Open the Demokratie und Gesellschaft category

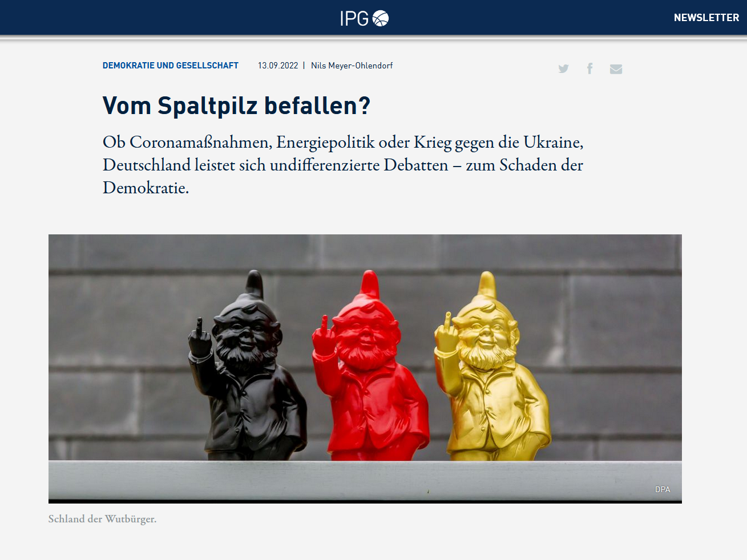171,66
